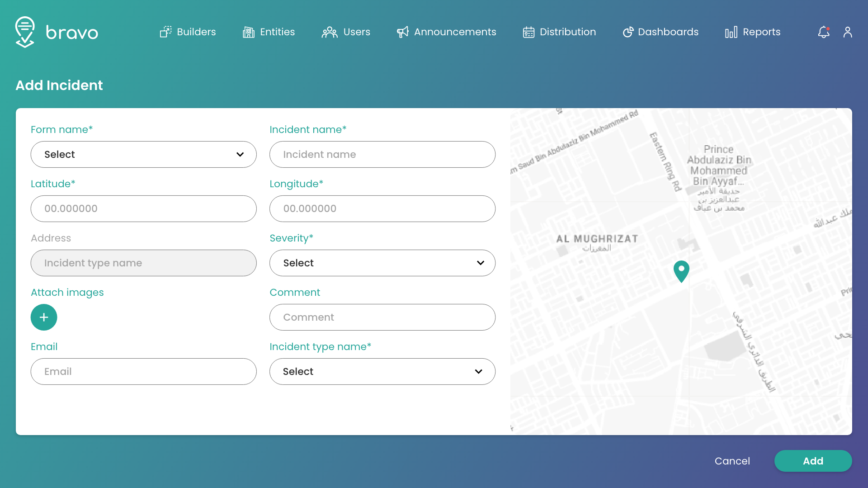Click the user profile icon
The height and width of the screenshot is (488, 868).
click(848, 32)
